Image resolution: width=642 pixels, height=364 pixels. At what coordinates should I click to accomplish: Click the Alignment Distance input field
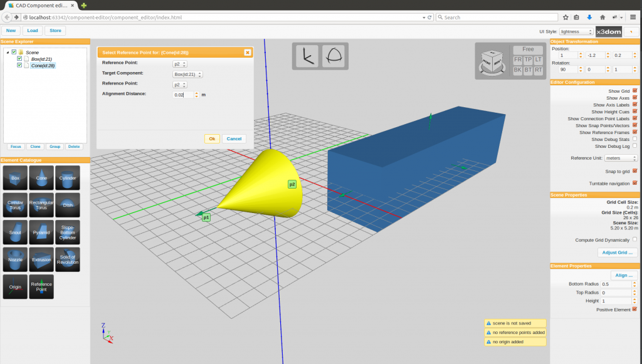click(183, 95)
